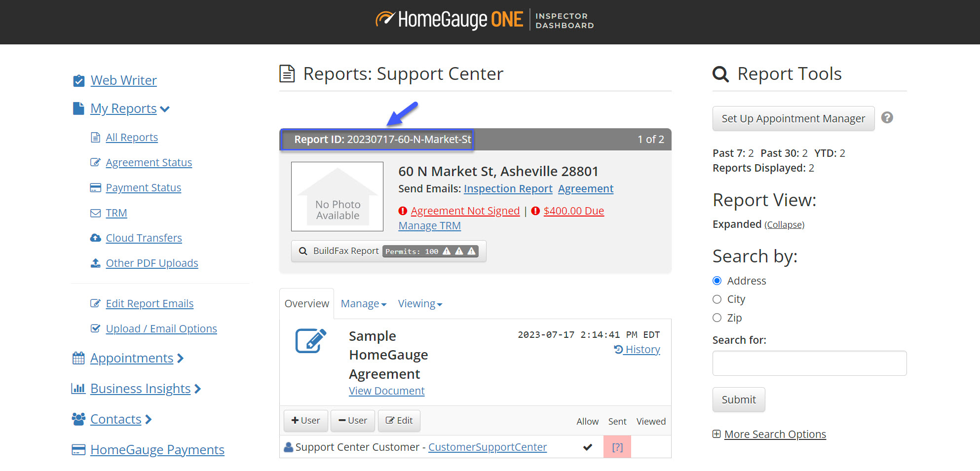Click the Contacts people icon
This screenshot has width=980, height=471.
click(x=78, y=419)
